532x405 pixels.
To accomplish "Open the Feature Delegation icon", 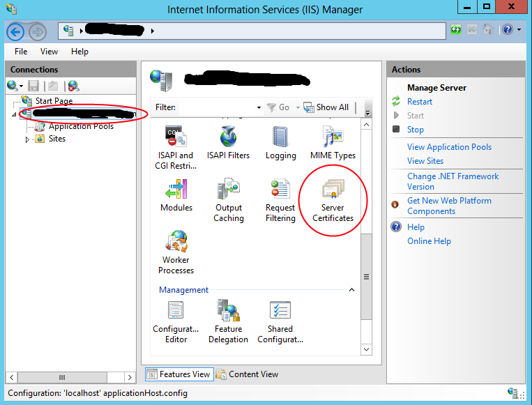I will 228,321.
